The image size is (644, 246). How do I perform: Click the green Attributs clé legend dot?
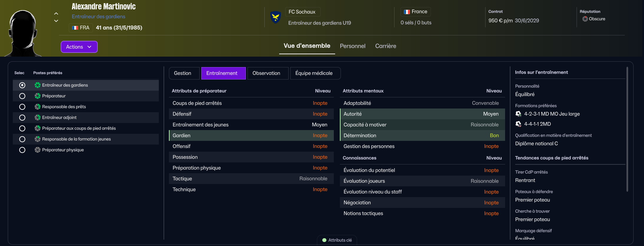[x=324, y=240]
